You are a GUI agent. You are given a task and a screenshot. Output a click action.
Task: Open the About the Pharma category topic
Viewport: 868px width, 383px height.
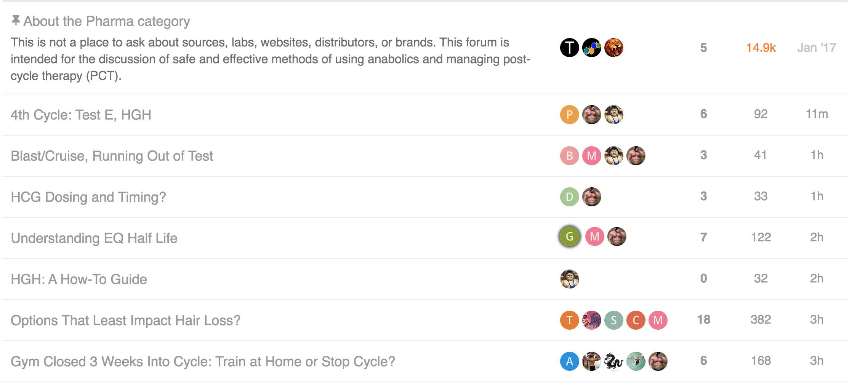point(107,21)
